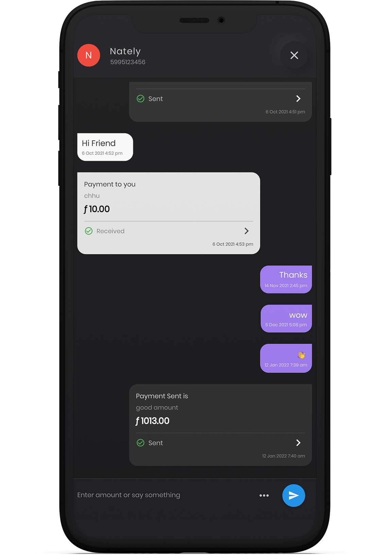This screenshot has width=392, height=556.
Task: Close the Nately chat with X
Action: pos(294,55)
